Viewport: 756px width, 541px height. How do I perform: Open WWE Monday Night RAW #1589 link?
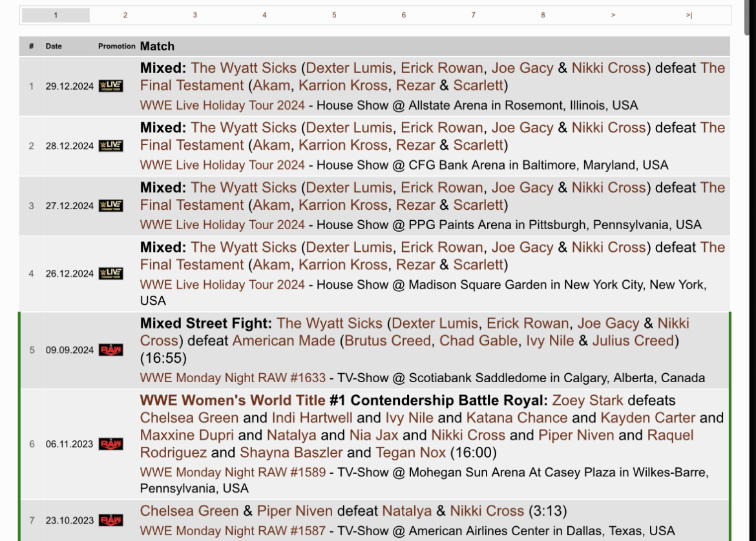tap(233, 472)
